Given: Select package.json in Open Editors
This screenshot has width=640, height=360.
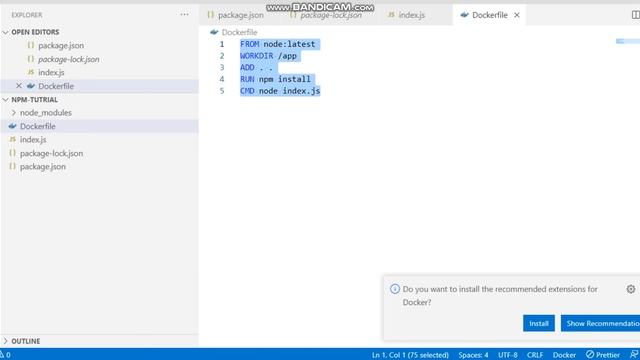Looking at the screenshot, I should pyautogui.click(x=61, y=46).
